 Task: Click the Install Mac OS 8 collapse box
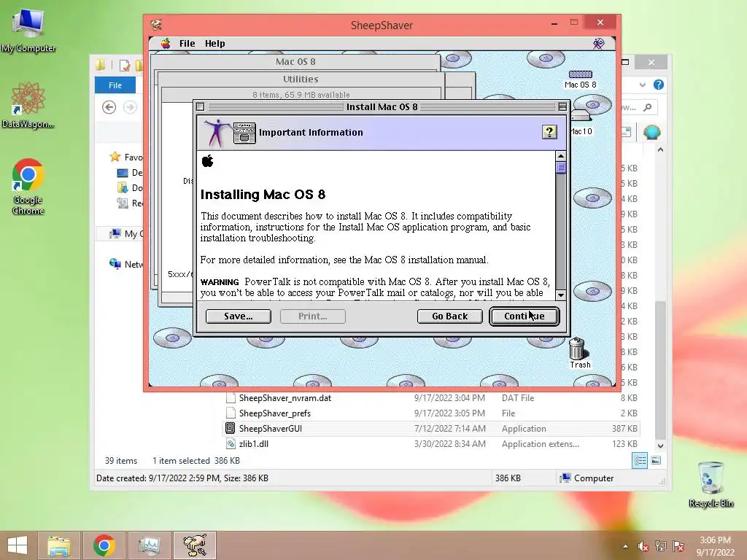point(562,106)
